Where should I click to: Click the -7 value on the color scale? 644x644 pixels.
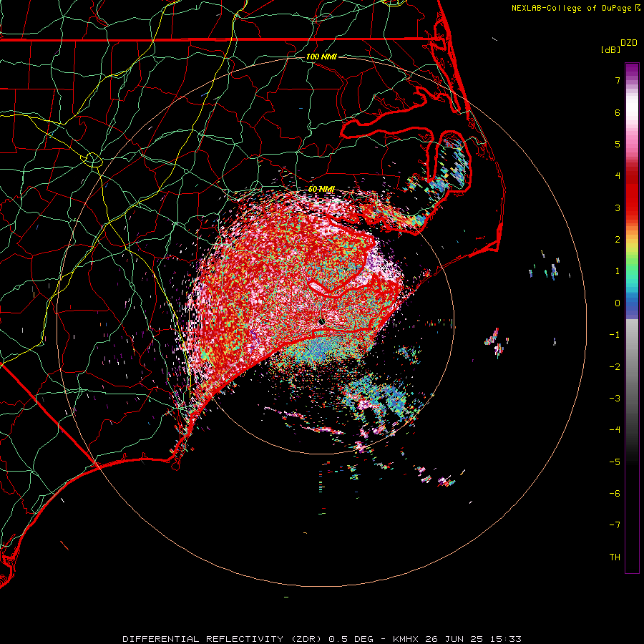(615, 525)
